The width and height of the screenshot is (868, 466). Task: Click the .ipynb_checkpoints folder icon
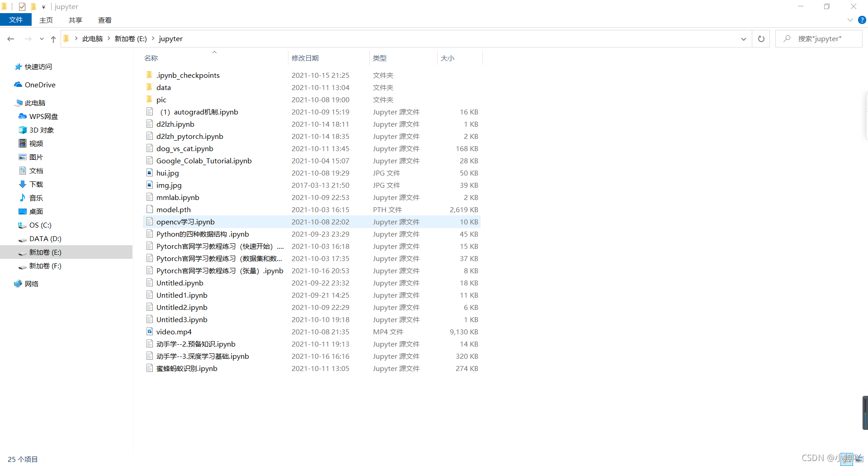click(149, 75)
